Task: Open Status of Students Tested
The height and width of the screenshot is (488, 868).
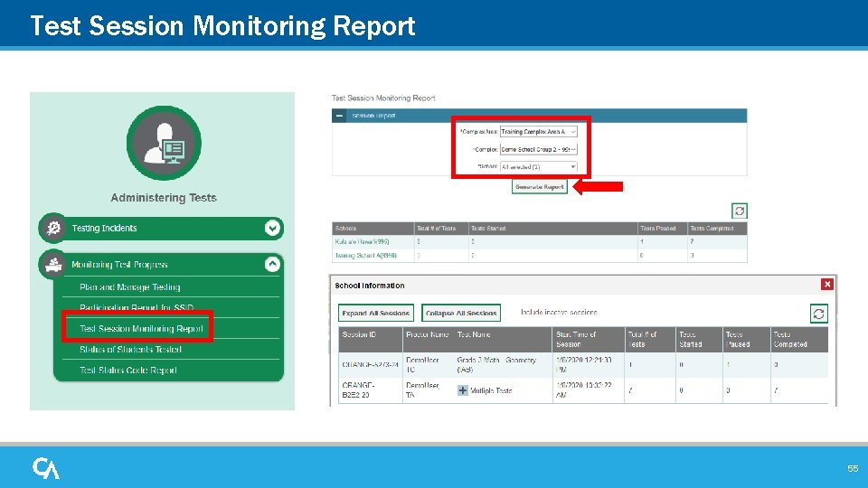Action: coord(130,350)
